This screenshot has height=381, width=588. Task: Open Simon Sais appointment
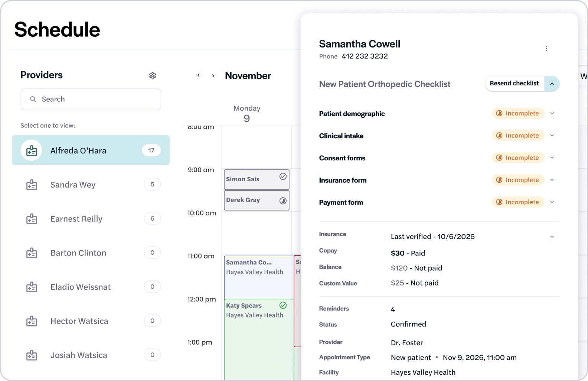257,179
